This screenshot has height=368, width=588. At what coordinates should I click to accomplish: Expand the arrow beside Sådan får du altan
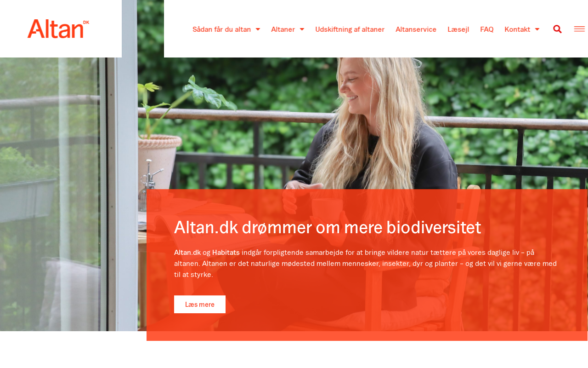coord(258,29)
